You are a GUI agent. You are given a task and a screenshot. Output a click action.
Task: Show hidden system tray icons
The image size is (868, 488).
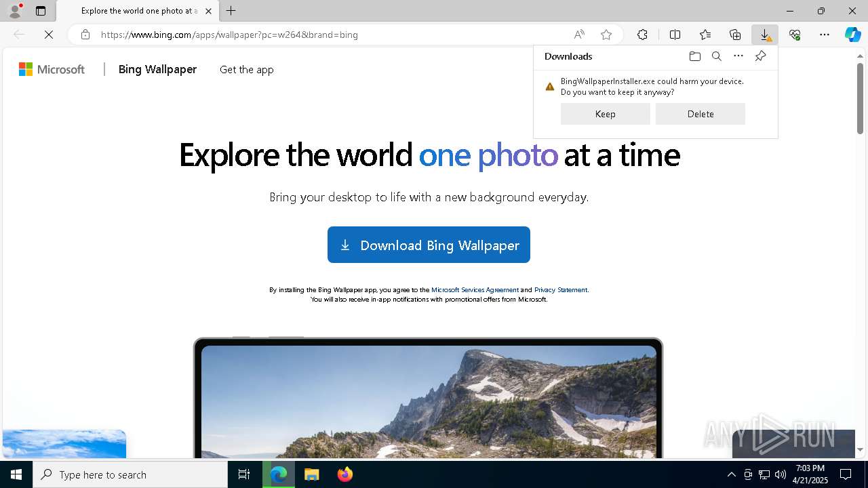[731, 474]
